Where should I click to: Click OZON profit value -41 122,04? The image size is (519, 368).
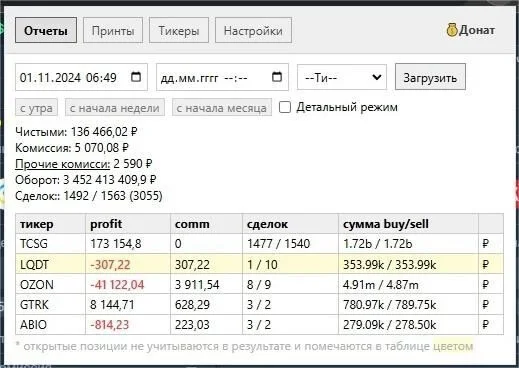pyautogui.click(x=117, y=285)
